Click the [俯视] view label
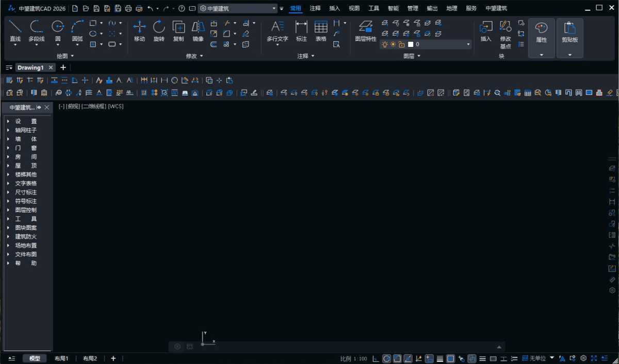619x364 pixels. (73, 106)
